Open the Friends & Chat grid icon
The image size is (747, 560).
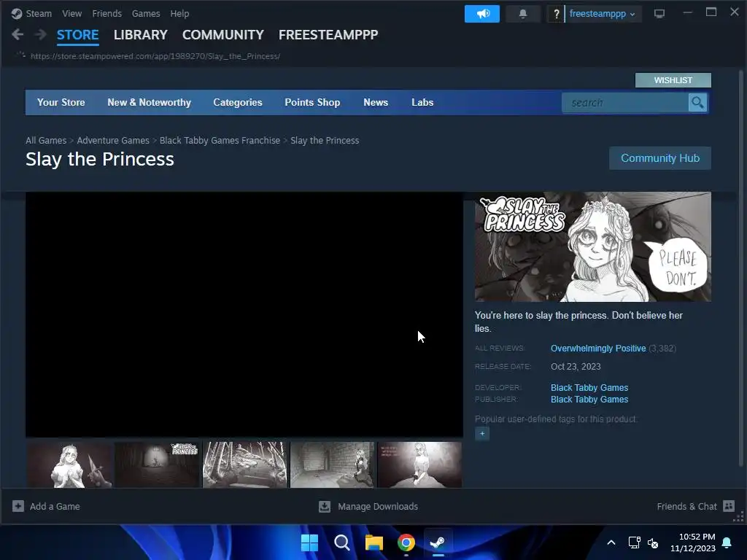(x=729, y=506)
